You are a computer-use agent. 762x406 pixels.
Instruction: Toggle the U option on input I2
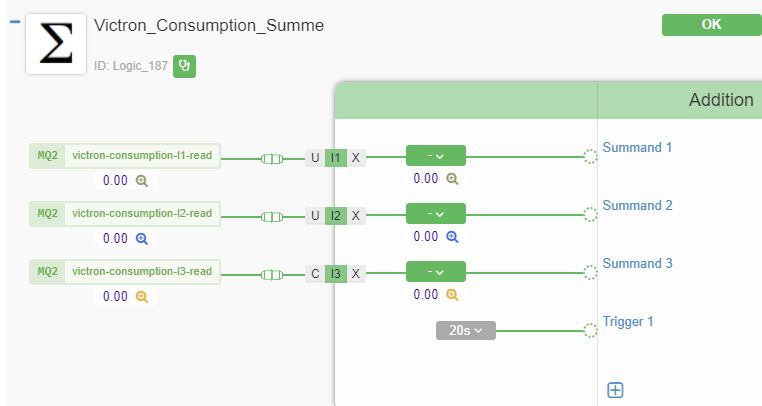315,215
